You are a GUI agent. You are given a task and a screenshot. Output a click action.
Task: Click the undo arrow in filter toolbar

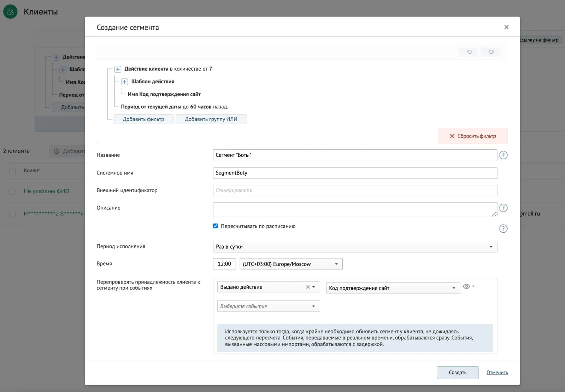coord(469,52)
